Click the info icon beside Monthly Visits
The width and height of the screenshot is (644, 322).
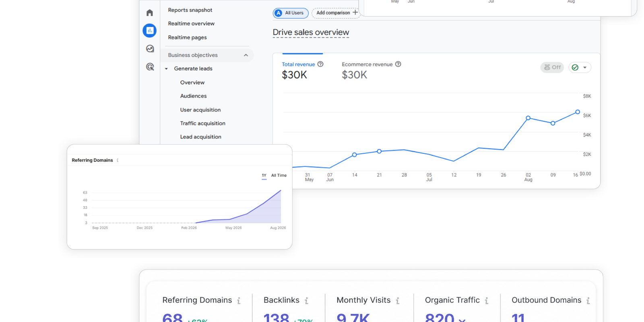397,301
